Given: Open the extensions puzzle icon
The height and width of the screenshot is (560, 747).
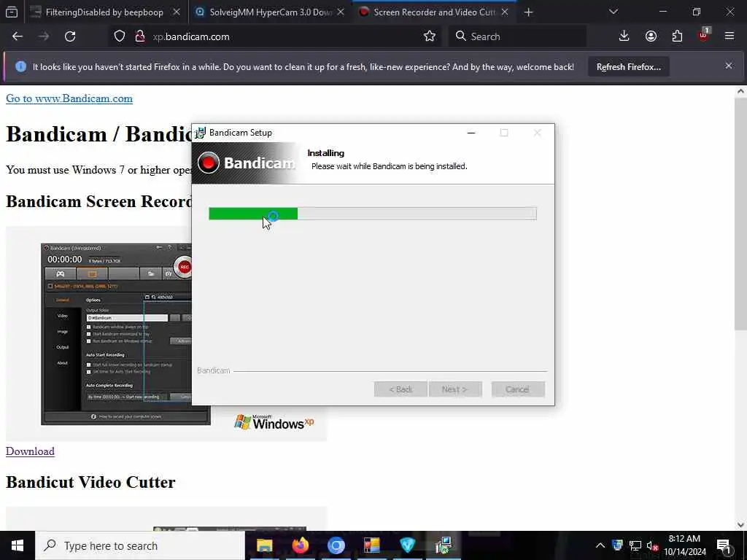Looking at the screenshot, I should [x=677, y=36].
